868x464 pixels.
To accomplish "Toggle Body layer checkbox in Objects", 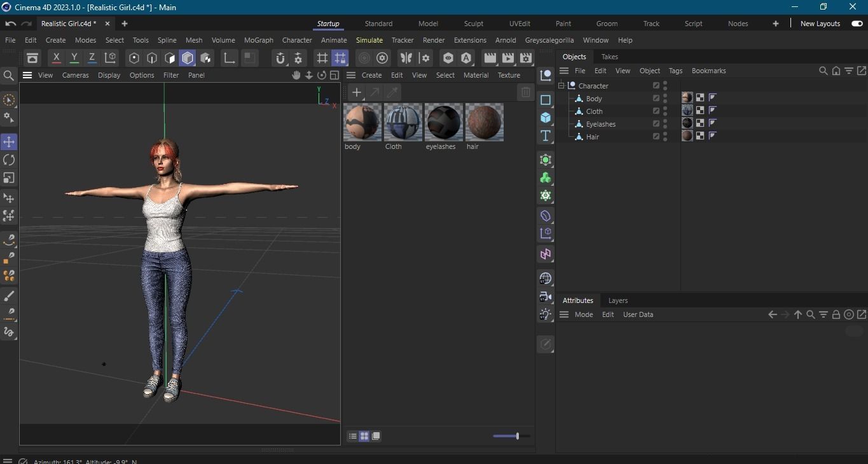I will click(x=656, y=98).
